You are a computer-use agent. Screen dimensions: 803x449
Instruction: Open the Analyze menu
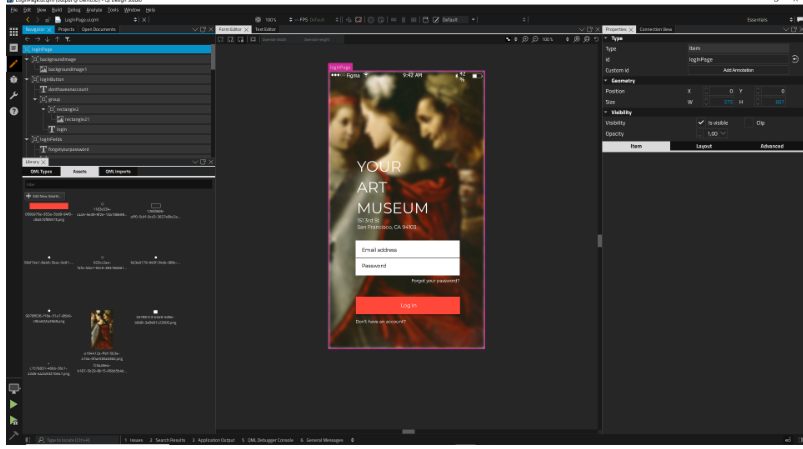click(x=94, y=10)
